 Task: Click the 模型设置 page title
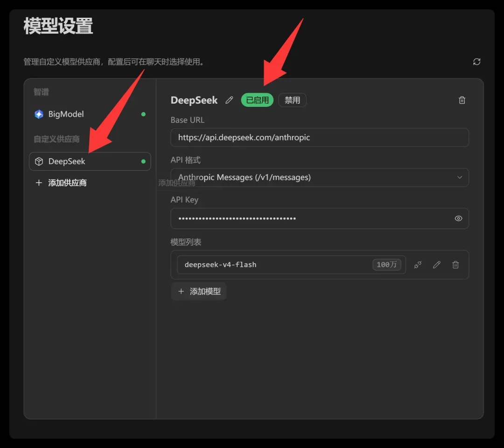tap(58, 26)
